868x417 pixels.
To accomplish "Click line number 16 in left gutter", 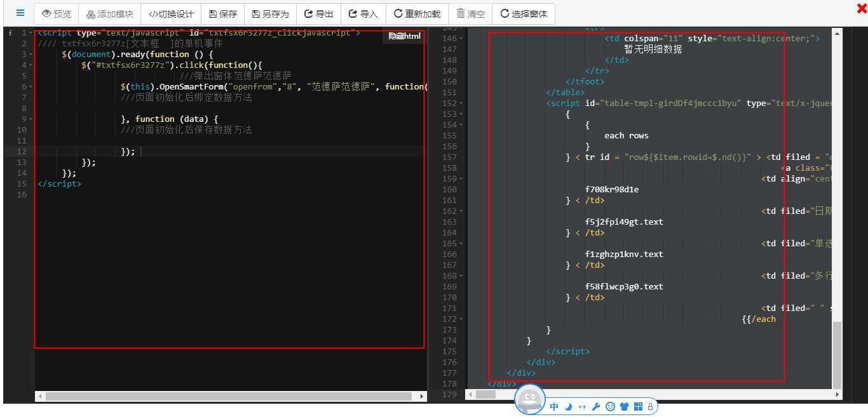I will (x=22, y=195).
